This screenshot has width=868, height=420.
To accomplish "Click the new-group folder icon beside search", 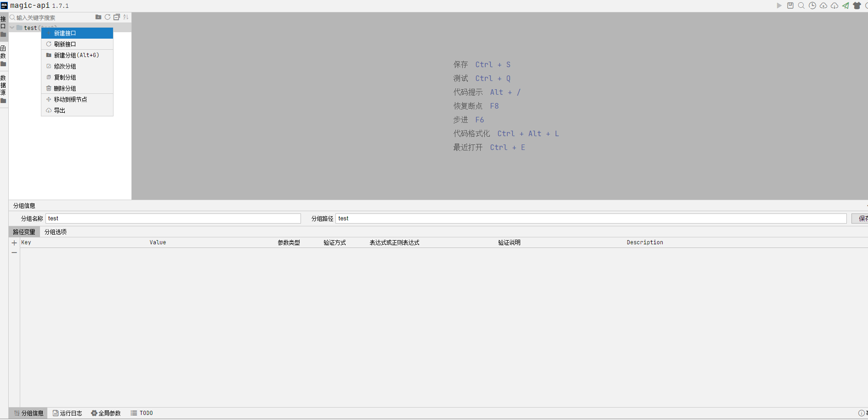I will (x=98, y=17).
